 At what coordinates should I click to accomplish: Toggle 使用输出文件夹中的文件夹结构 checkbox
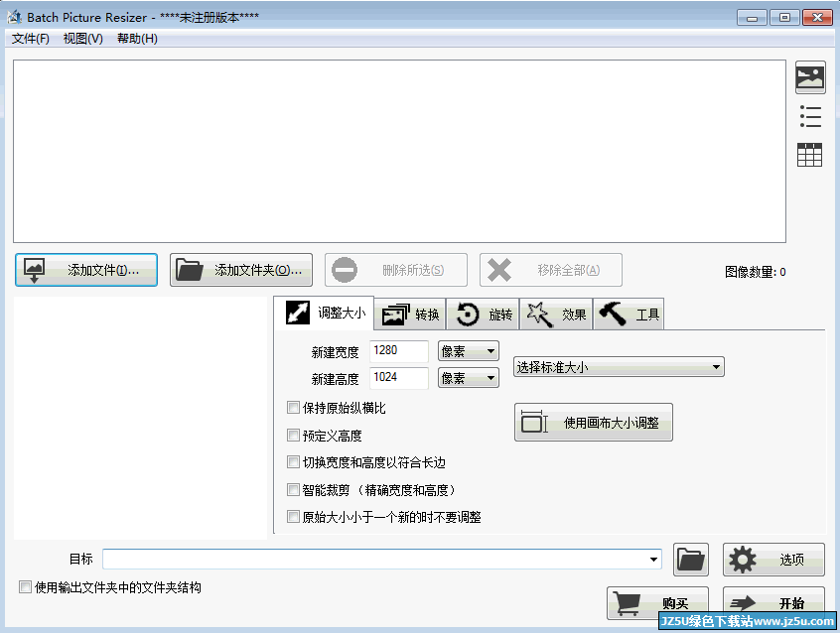coord(25,587)
